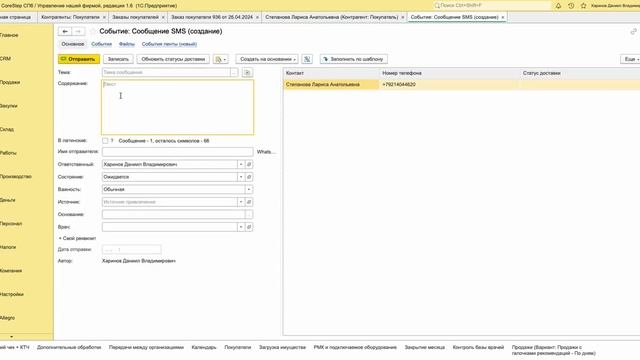Viewport: 640px width, 360px height.
Task: Switch to the Заказ покупателя 936 tab
Action: [x=212, y=17]
